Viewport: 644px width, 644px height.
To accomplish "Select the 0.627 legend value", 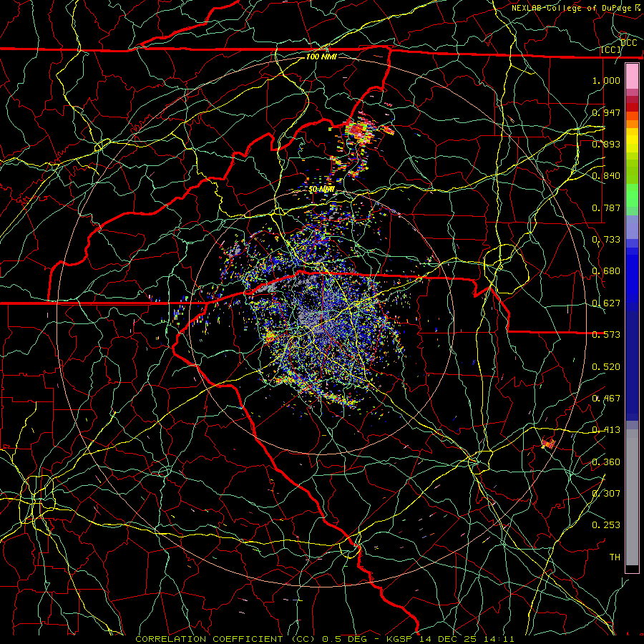I will click(606, 303).
